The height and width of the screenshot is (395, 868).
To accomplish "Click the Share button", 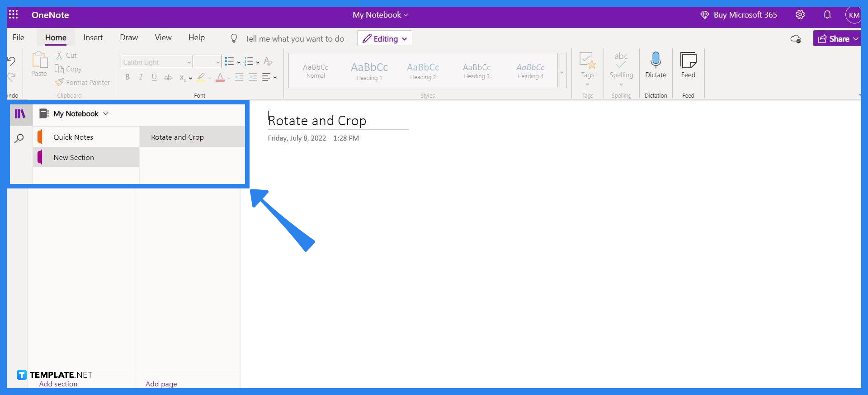I will point(838,38).
